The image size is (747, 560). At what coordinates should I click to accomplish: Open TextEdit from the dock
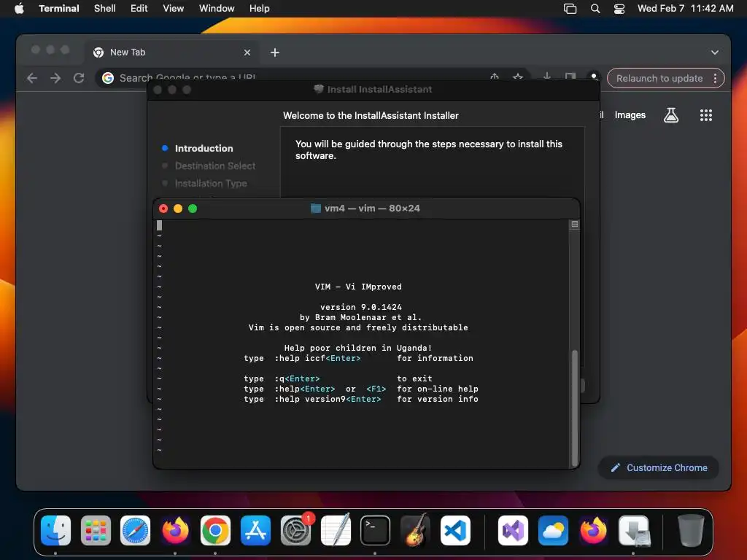336,530
